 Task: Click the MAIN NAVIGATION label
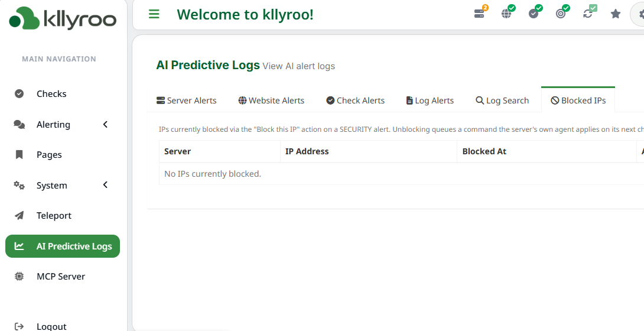59,59
